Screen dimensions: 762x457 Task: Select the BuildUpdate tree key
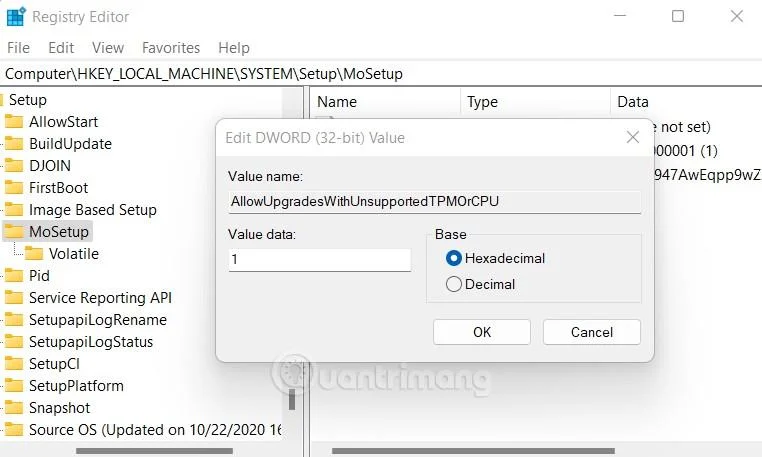(x=70, y=143)
